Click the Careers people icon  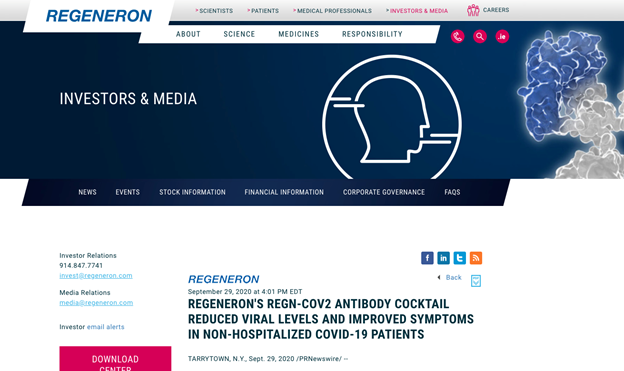click(473, 10)
